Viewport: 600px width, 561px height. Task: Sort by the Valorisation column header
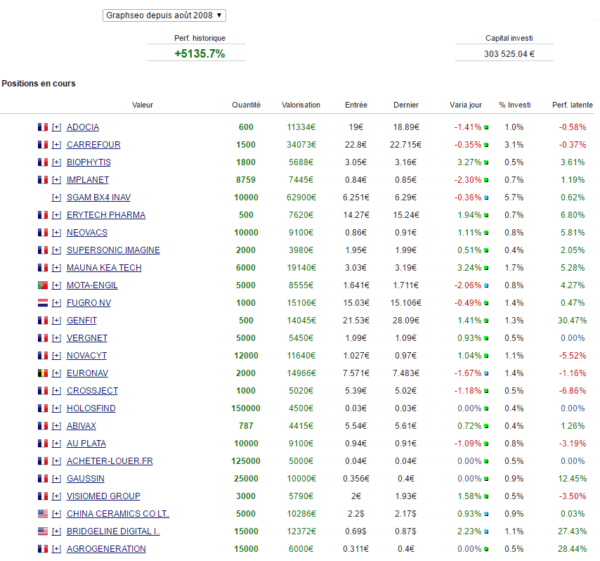click(x=301, y=105)
